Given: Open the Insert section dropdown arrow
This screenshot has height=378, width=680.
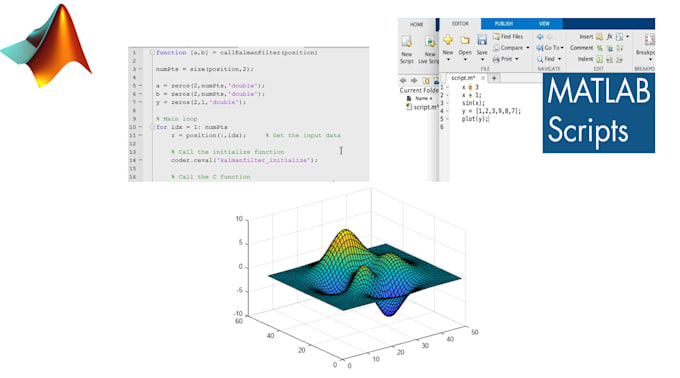Looking at the screenshot, I should tap(628, 37).
